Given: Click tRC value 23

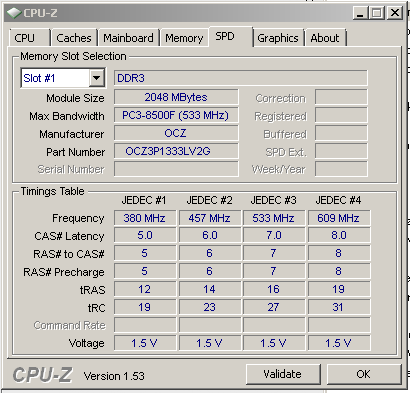Looking at the screenshot, I should click(x=209, y=307).
